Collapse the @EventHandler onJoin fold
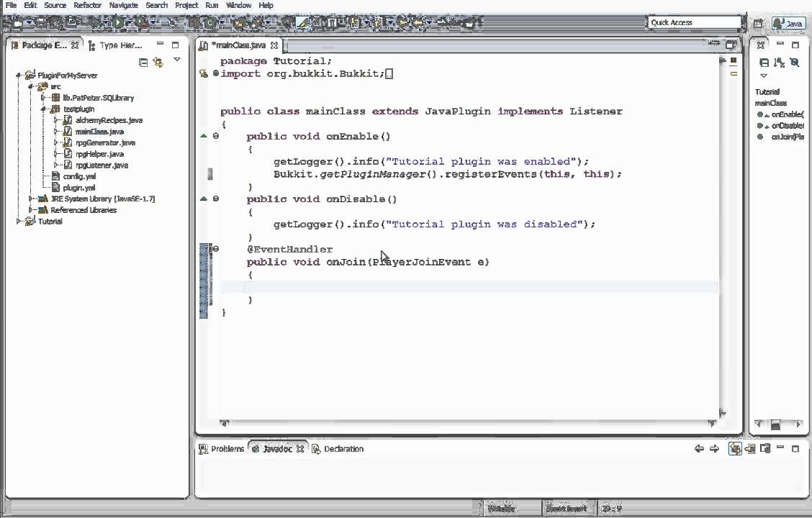 pyautogui.click(x=216, y=249)
